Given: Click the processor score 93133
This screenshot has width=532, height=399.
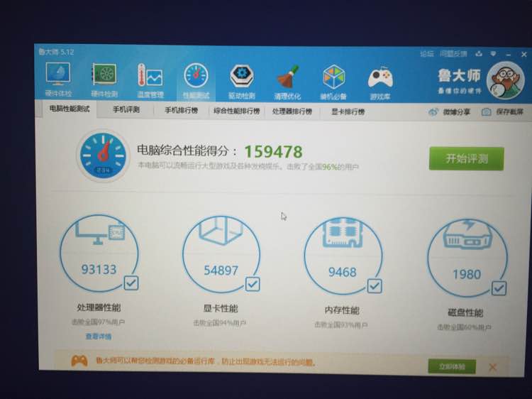Looking at the screenshot, I should (99, 270).
